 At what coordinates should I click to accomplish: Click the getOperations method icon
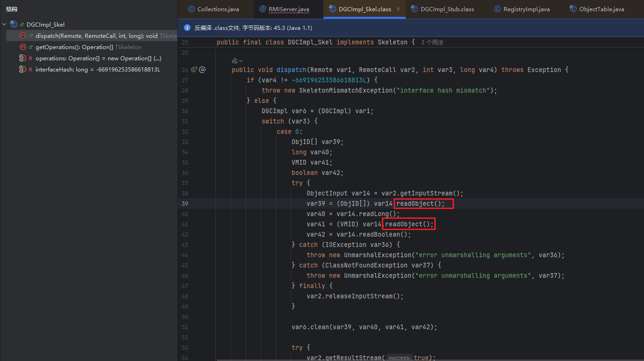[x=22, y=47]
